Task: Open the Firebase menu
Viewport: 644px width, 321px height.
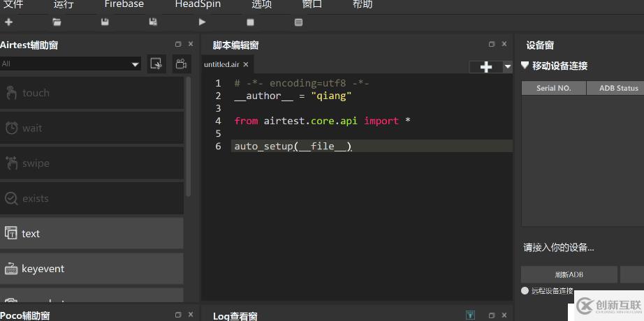Action: (x=124, y=4)
